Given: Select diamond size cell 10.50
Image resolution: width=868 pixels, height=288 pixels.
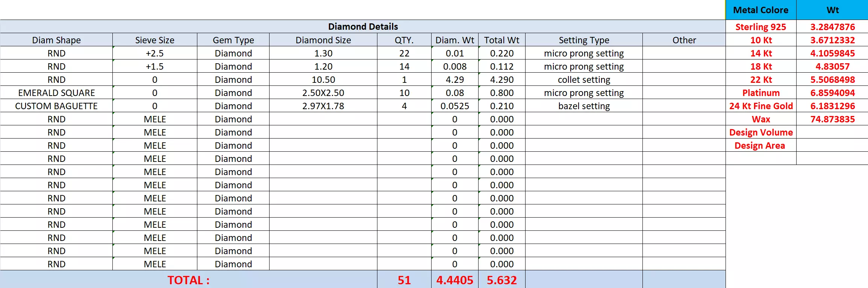Looking at the screenshot, I should tap(323, 79).
